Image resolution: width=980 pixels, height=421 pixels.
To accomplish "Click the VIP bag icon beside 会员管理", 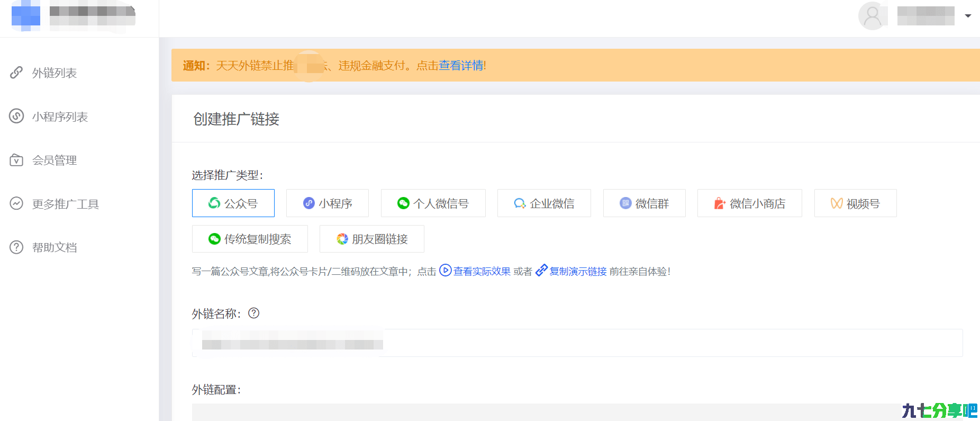I will (x=16, y=160).
